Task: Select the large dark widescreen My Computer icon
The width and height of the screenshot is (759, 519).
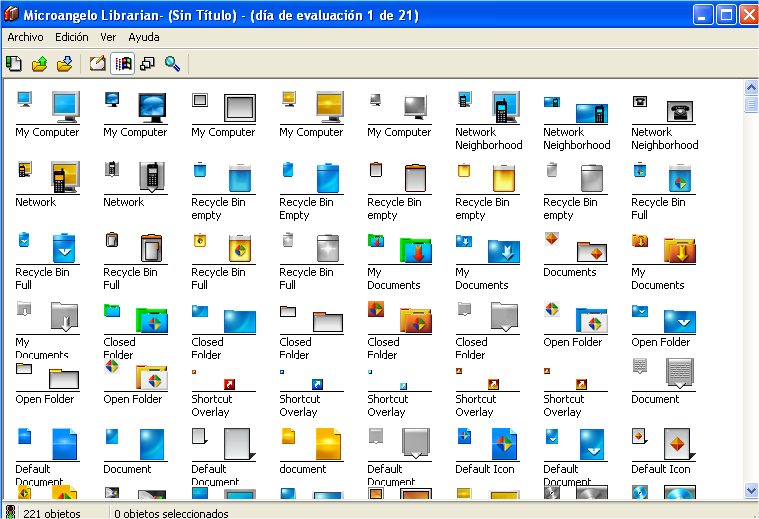Action: [x=152, y=107]
